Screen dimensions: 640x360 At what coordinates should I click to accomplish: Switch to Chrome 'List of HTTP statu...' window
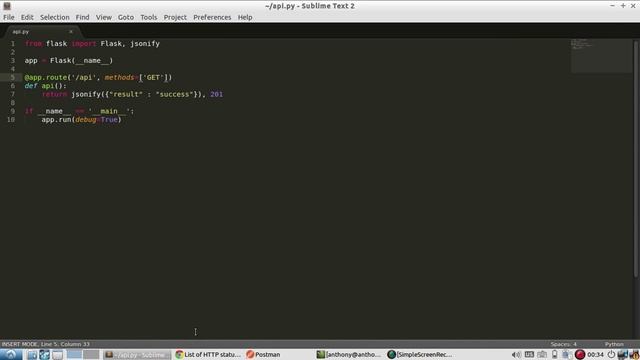coord(208,355)
